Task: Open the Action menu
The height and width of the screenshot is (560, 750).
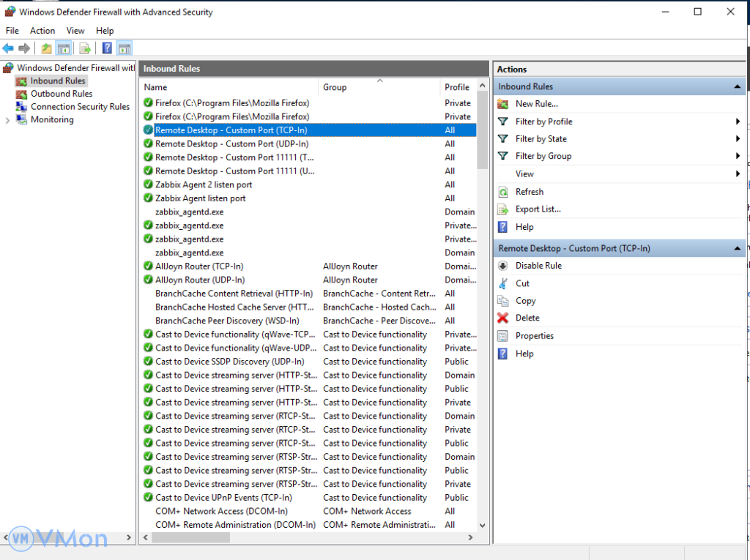Action: point(42,31)
